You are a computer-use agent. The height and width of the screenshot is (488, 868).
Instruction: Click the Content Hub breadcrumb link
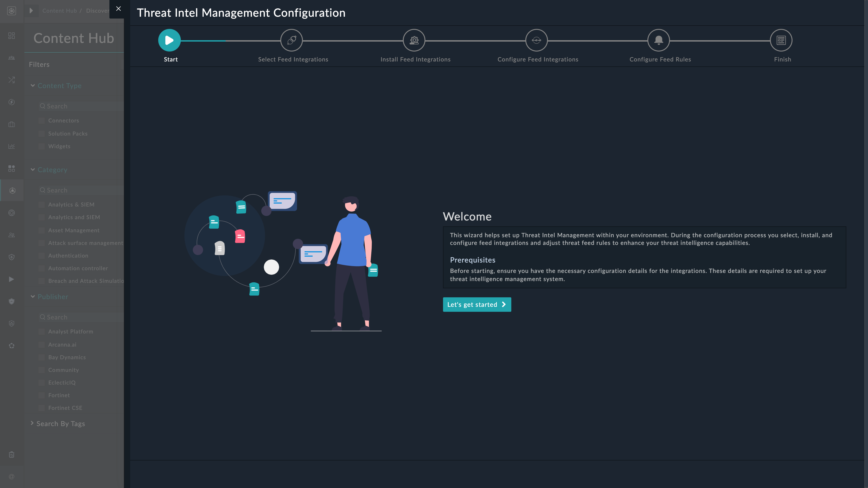click(60, 11)
